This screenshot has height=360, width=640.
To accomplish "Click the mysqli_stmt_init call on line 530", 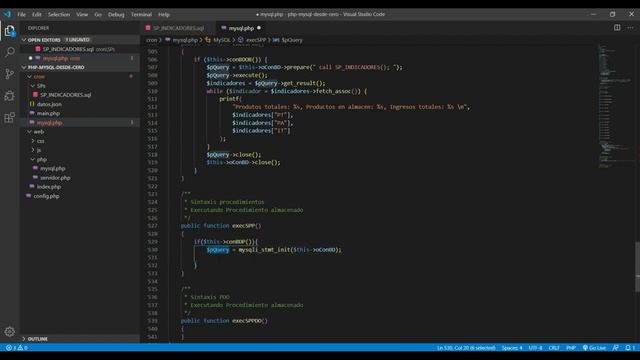I will pos(264,249).
